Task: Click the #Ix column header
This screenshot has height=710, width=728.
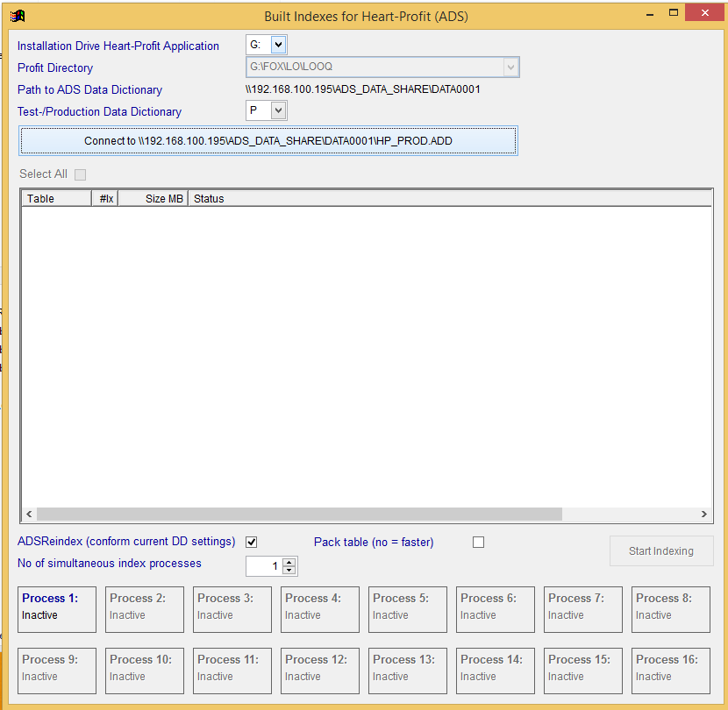Action: point(105,199)
